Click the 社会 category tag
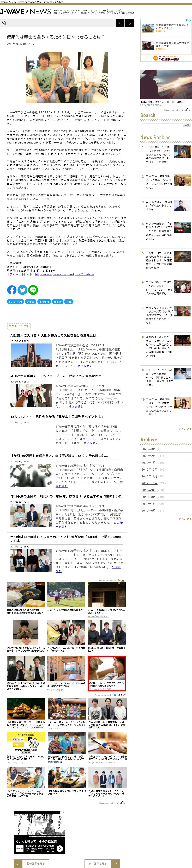Viewport: 192px width, 868px height. (69, 302)
